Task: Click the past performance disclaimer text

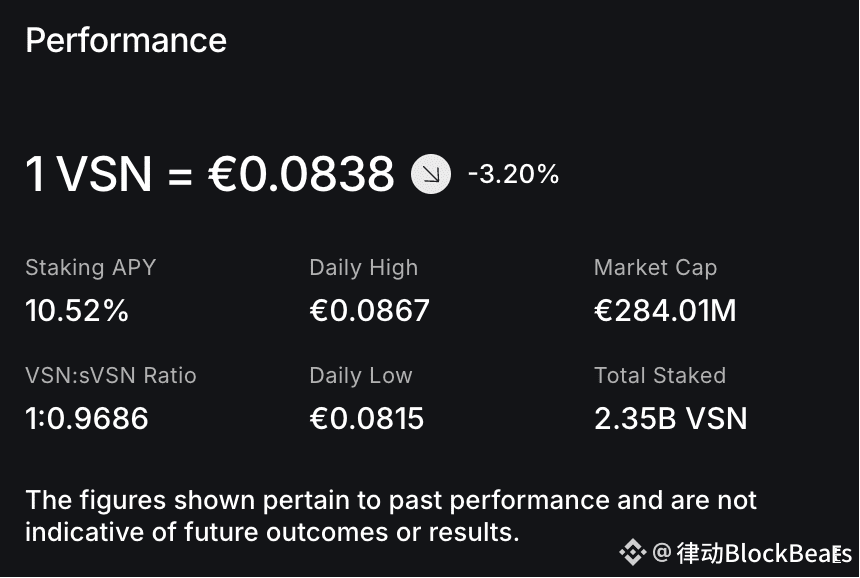Action: tap(391, 515)
